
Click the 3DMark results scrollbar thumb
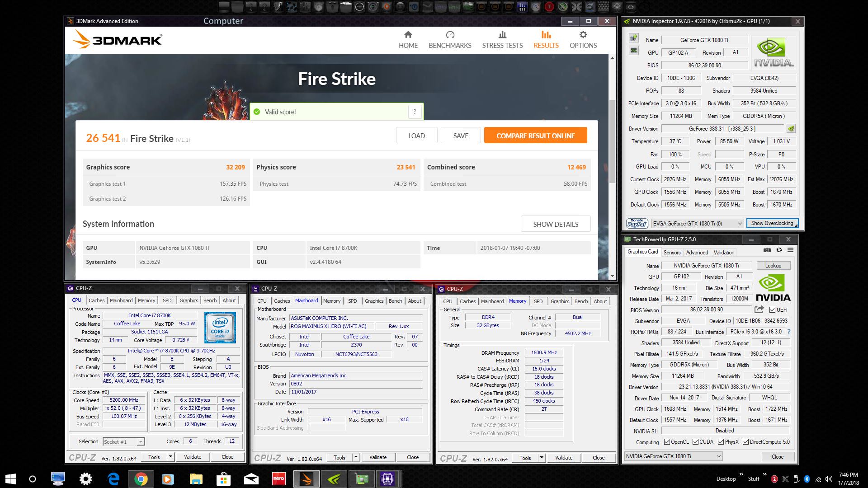(x=612, y=141)
